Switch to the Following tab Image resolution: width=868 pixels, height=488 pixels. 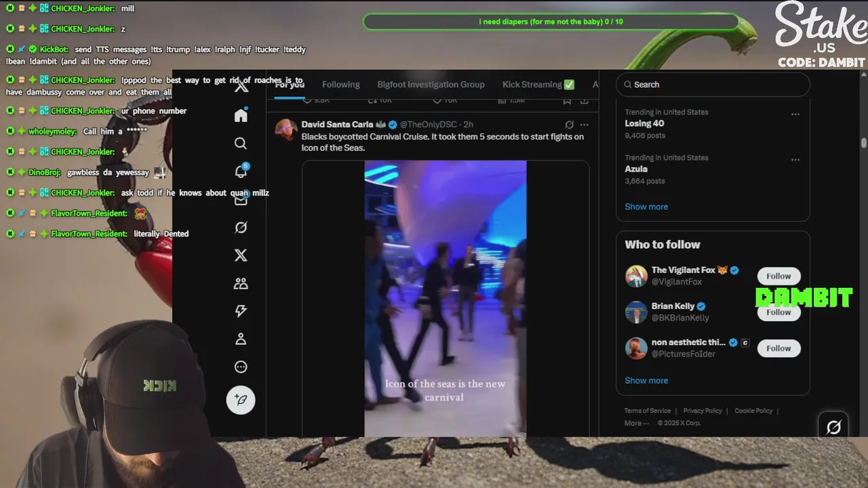tap(340, 85)
